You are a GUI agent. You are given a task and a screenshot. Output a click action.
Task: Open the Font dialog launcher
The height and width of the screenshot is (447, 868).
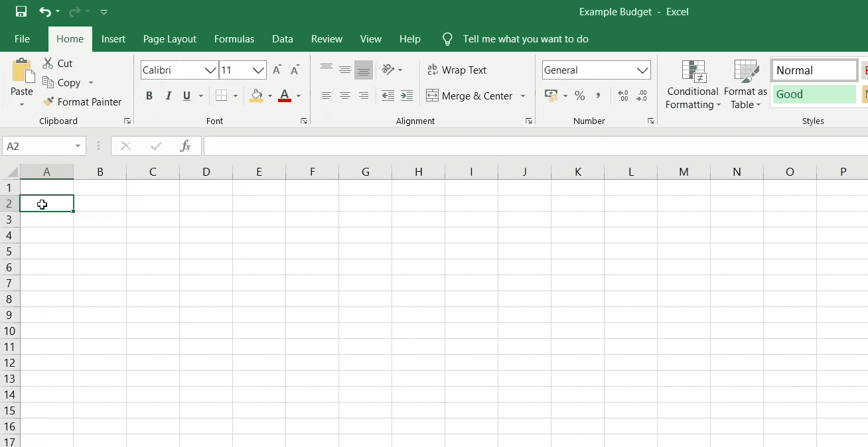[304, 121]
